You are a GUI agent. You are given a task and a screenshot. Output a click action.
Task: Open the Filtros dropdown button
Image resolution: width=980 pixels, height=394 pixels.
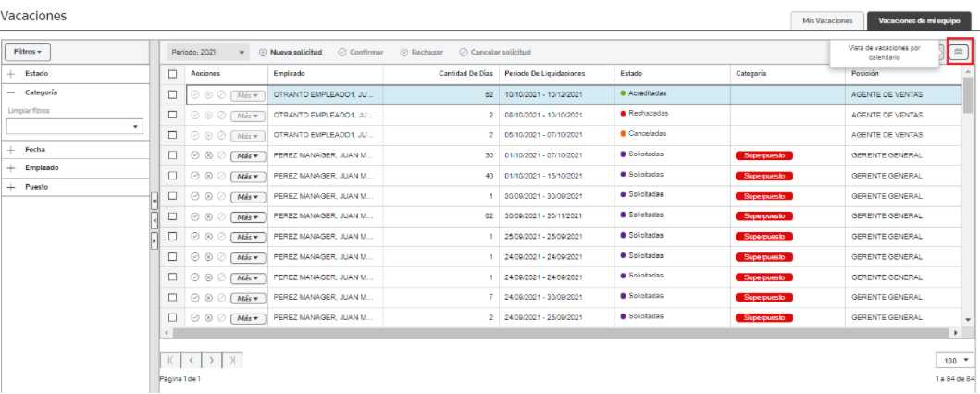pos(28,52)
